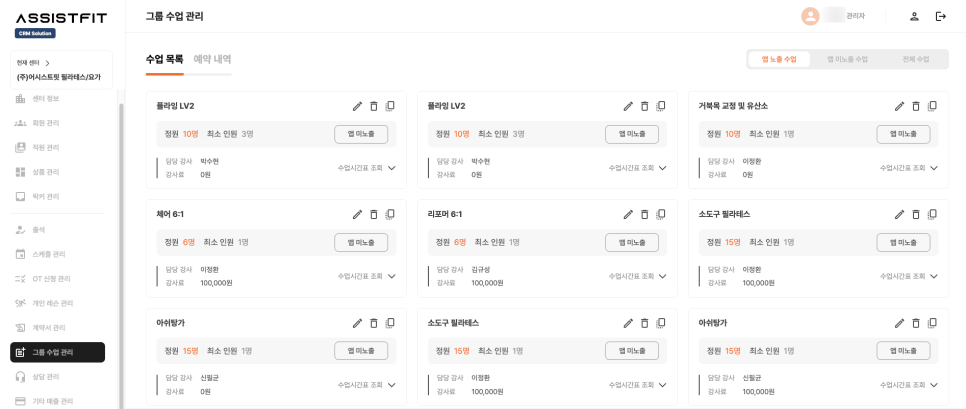Image resolution: width=966 pixels, height=409 pixels.
Task: Delete the 리포머 6:1 class
Action: click(645, 215)
